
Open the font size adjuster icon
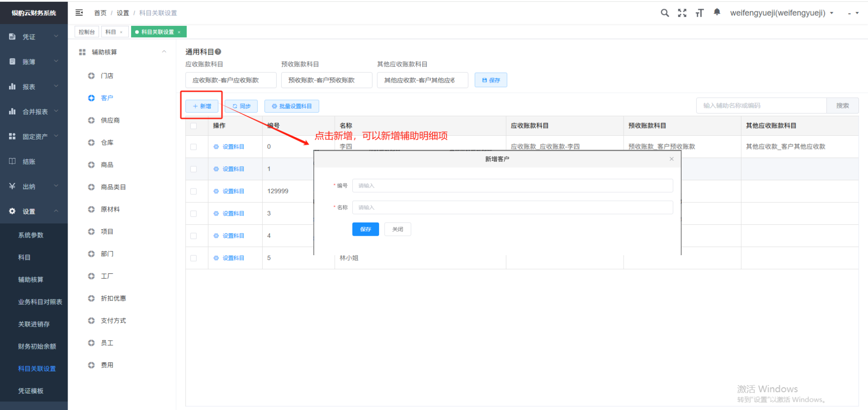tap(699, 13)
